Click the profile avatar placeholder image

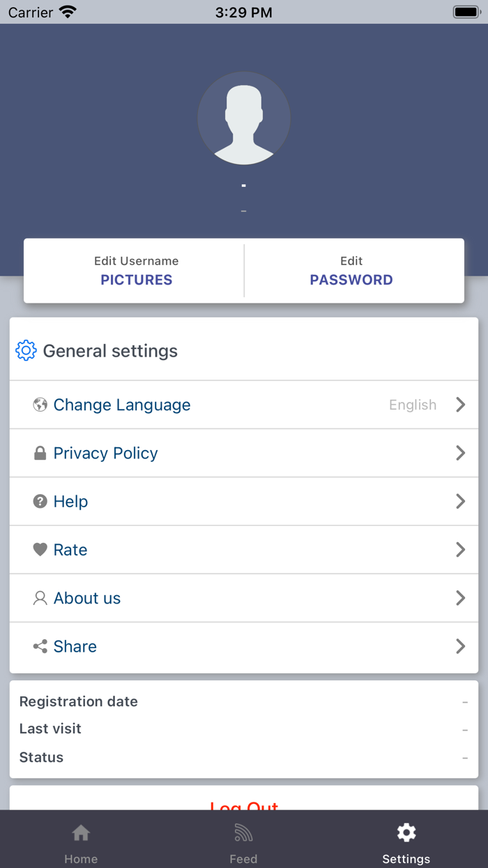click(244, 119)
